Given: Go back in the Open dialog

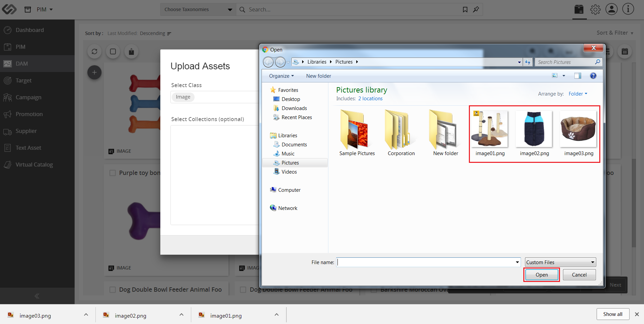Looking at the screenshot, I should point(268,62).
